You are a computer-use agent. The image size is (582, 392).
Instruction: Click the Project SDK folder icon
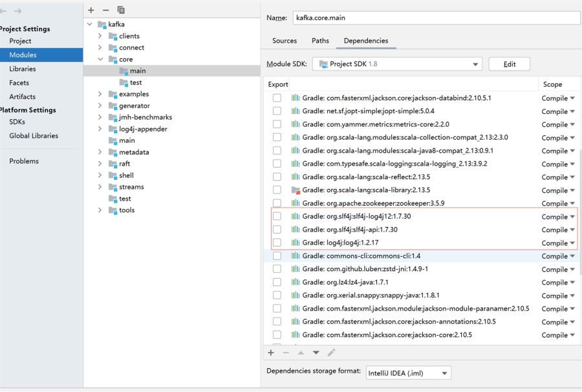323,64
